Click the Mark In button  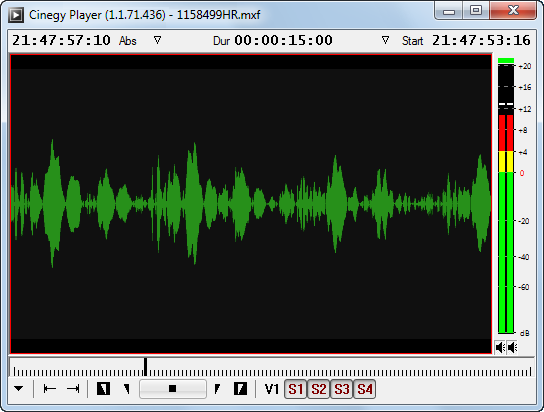tap(103, 389)
